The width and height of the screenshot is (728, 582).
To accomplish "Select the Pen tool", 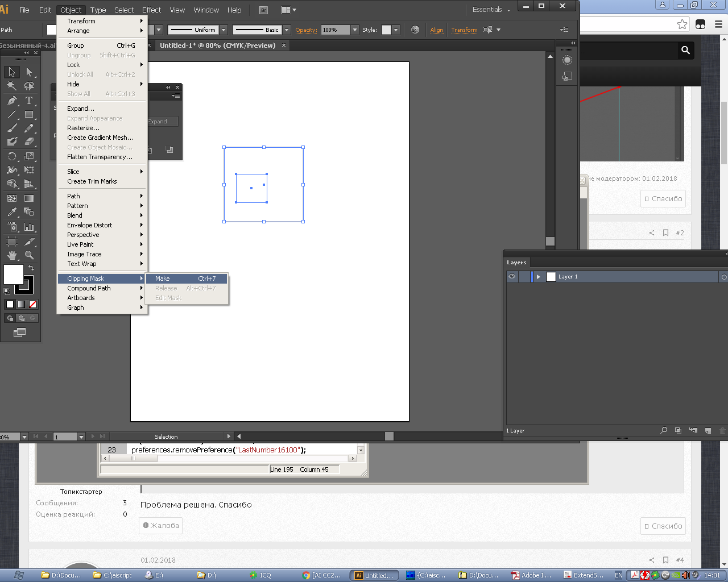I will 11,101.
